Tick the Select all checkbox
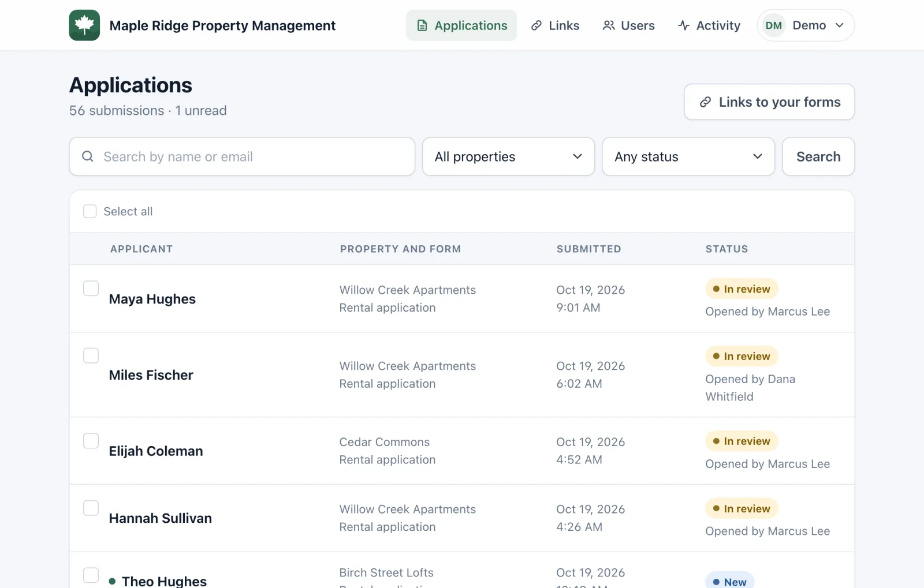 pos(90,211)
